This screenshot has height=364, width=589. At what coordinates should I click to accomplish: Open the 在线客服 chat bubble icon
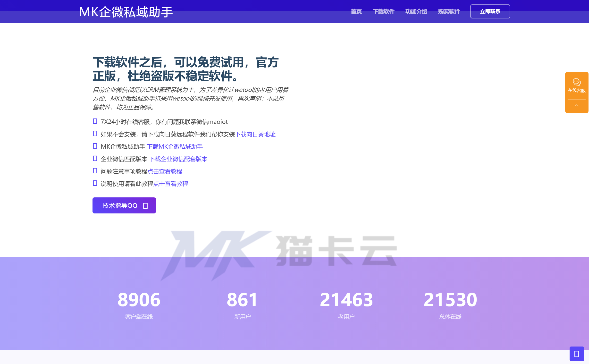(577, 82)
